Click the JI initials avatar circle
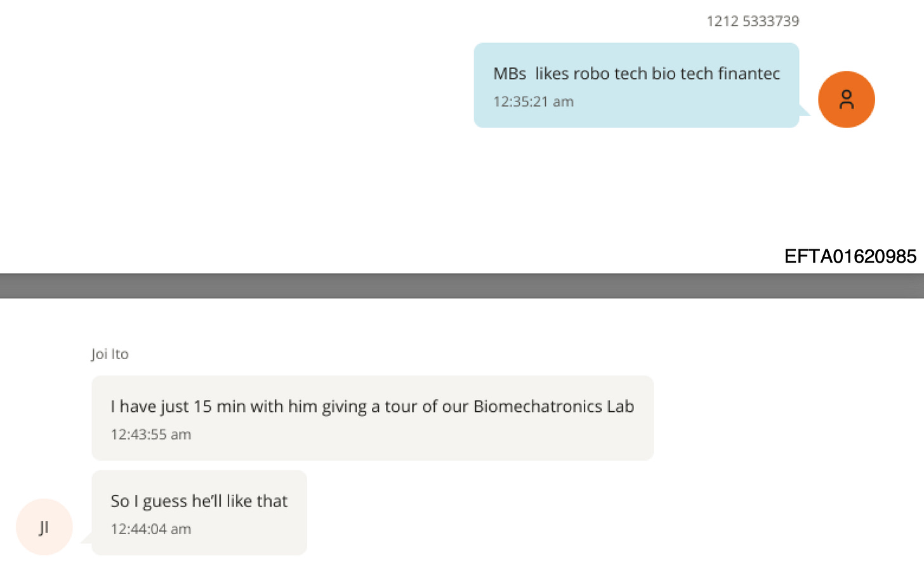The height and width of the screenshot is (571, 924). (x=44, y=527)
